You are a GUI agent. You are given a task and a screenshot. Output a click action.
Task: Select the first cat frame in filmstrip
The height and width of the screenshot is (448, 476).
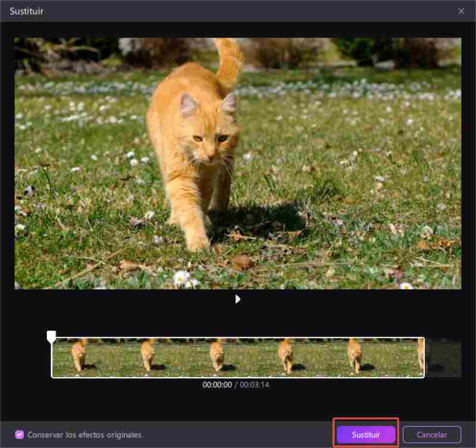[79, 357]
